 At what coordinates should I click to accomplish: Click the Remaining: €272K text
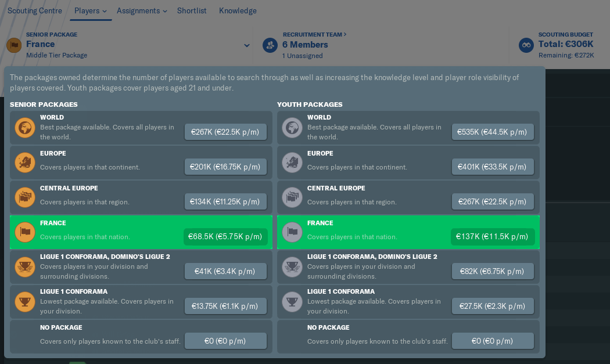[566, 55]
